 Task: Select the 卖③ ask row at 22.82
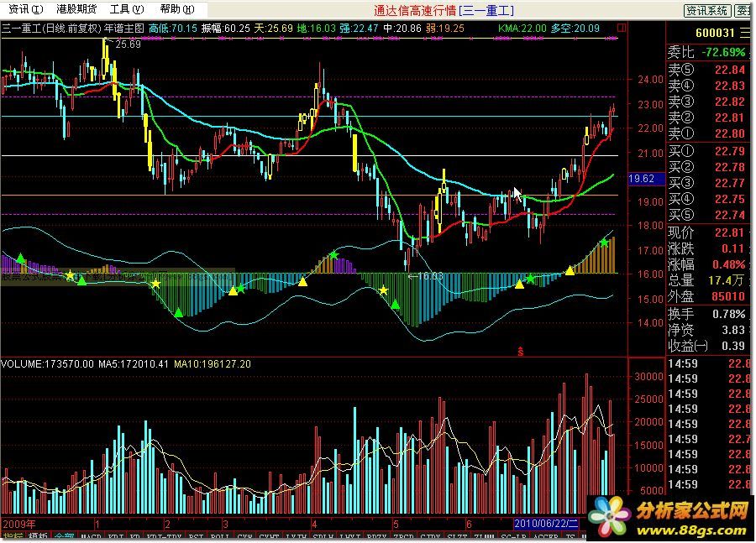pos(707,102)
